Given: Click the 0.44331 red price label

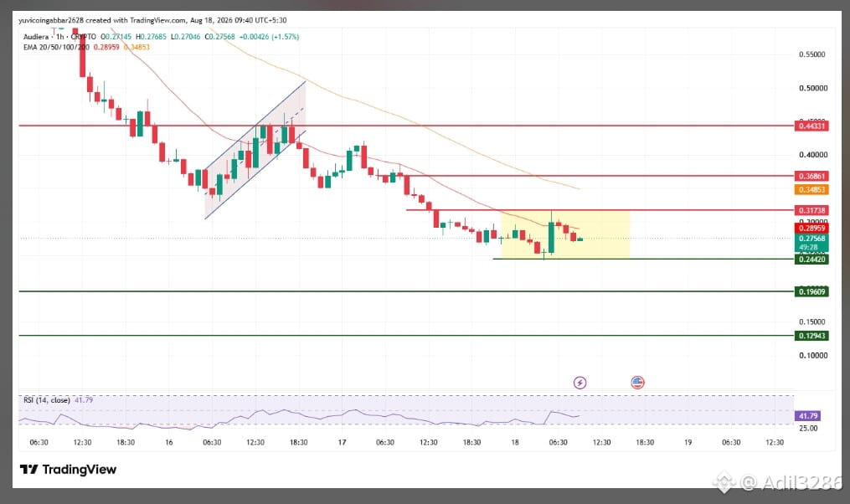Looking at the screenshot, I should point(811,126).
